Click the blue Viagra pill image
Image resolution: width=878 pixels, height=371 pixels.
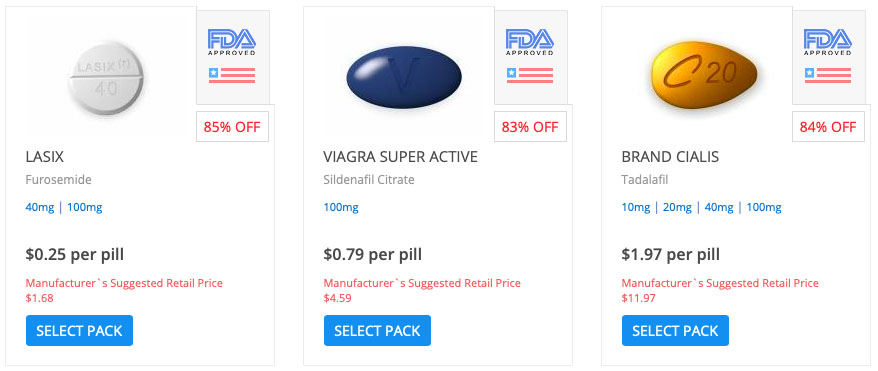click(x=404, y=77)
